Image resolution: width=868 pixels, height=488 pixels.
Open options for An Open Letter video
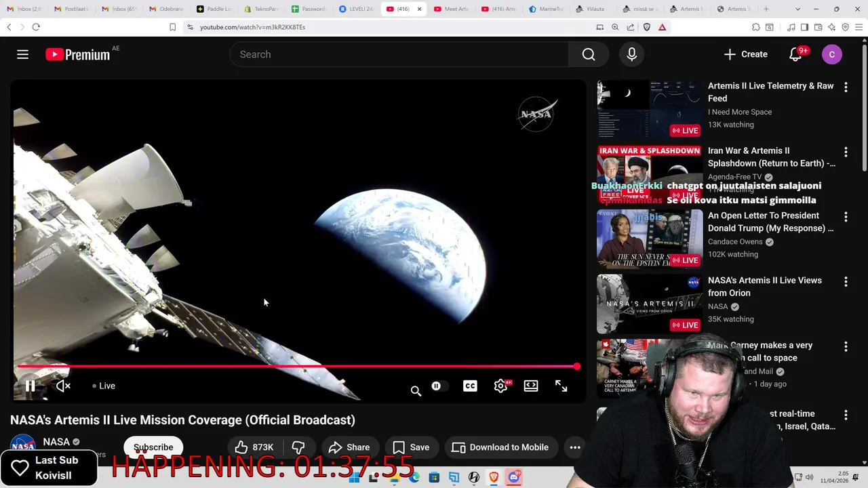pos(846,217)
